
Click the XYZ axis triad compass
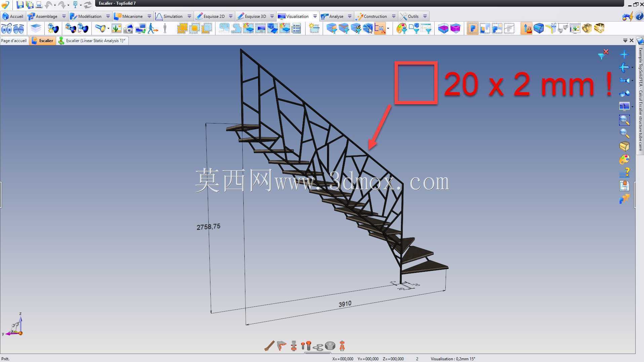point(13,325)
